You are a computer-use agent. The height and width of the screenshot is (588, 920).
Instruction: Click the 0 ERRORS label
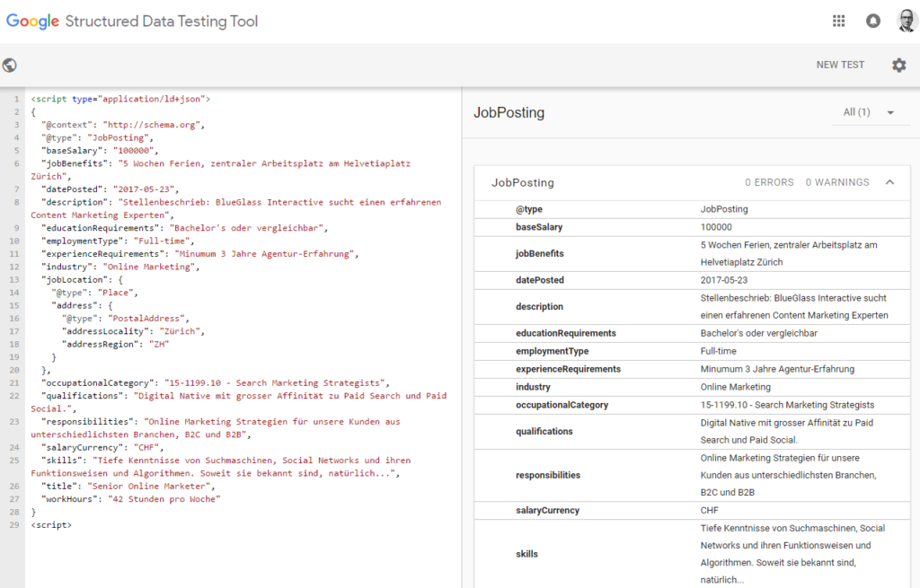(769, 182)
